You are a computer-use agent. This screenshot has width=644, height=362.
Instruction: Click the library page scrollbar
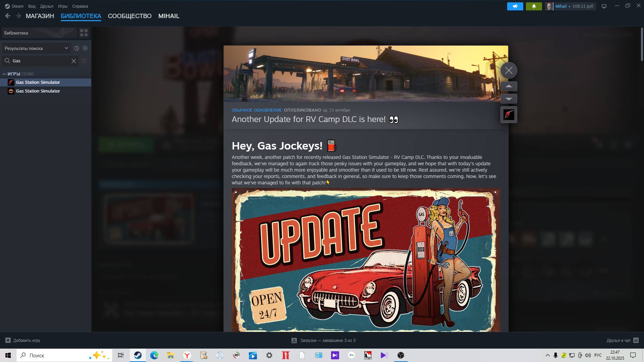(x=642, y=44)
